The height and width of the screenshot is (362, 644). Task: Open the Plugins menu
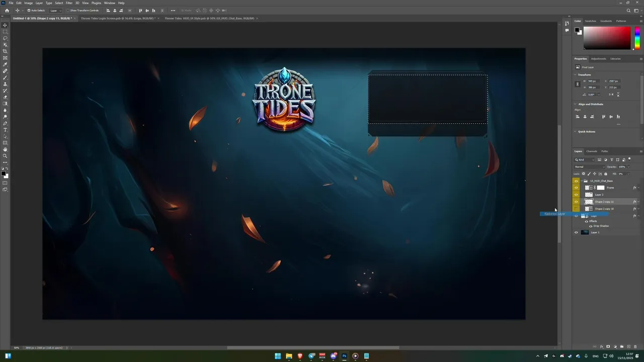96,3
